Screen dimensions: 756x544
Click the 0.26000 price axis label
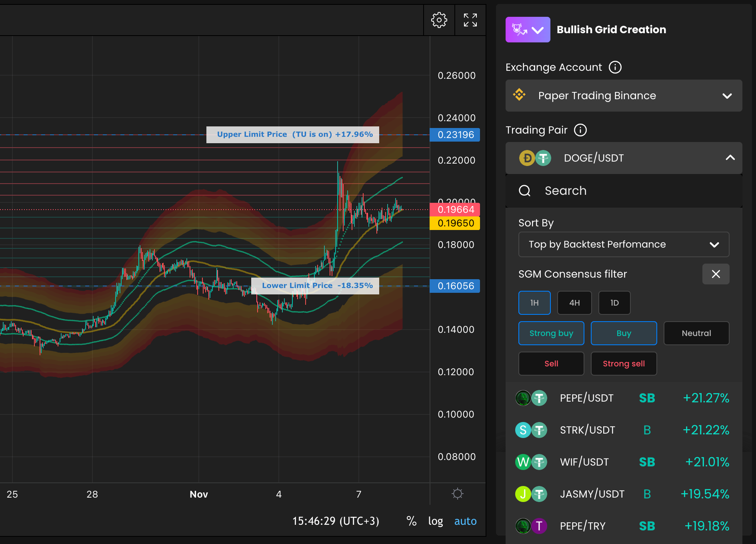click(457, 76)
